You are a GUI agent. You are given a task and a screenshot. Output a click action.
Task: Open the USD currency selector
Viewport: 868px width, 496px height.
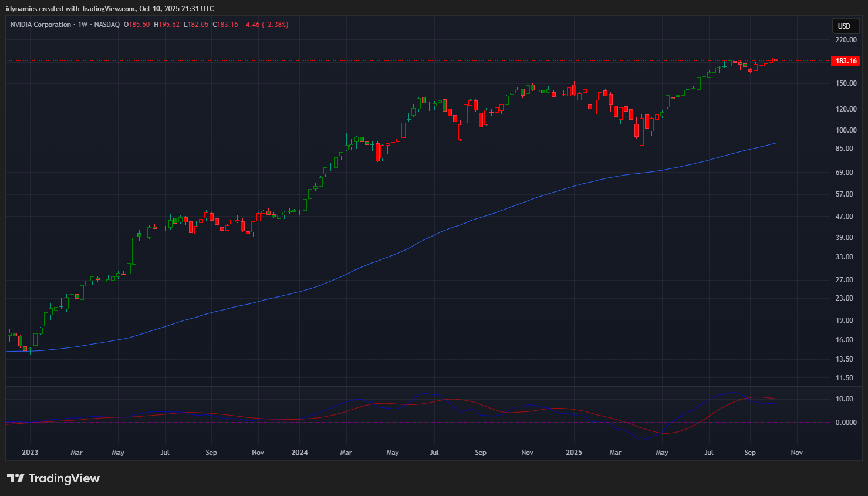(x=844, y=26)
